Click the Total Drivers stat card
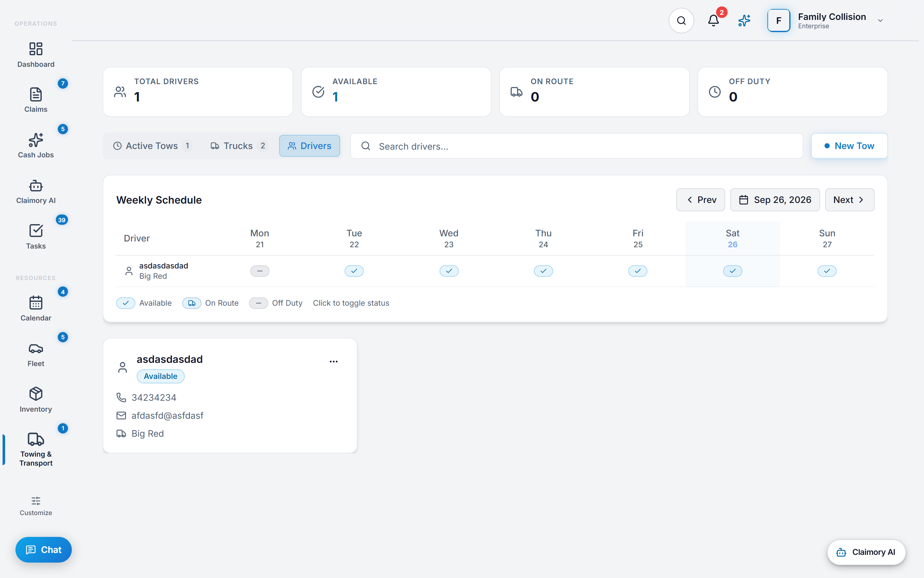The height and width of the screenshot is (578, 924). [198, 92]
